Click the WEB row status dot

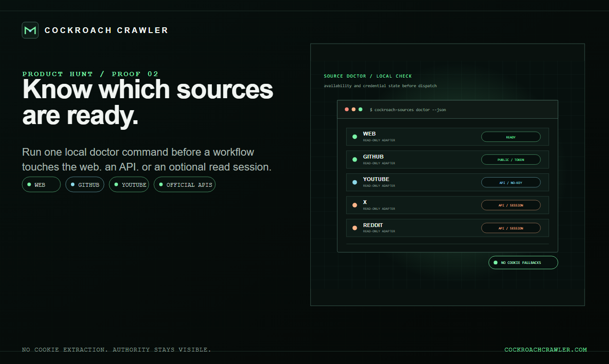(x=355, y=137)
